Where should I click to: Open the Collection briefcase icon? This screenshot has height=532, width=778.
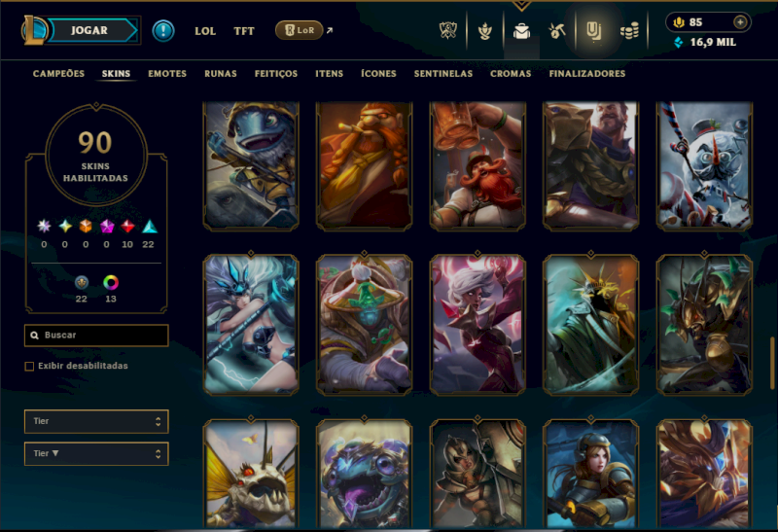pos(521,32)
